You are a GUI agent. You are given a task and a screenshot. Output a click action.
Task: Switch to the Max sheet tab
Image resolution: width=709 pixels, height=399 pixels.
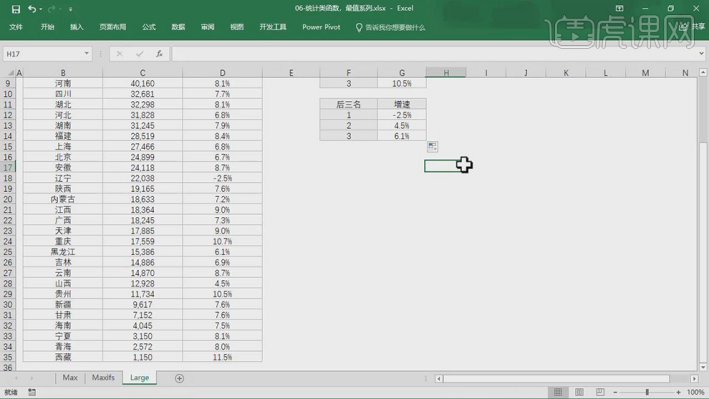point(70,377)
